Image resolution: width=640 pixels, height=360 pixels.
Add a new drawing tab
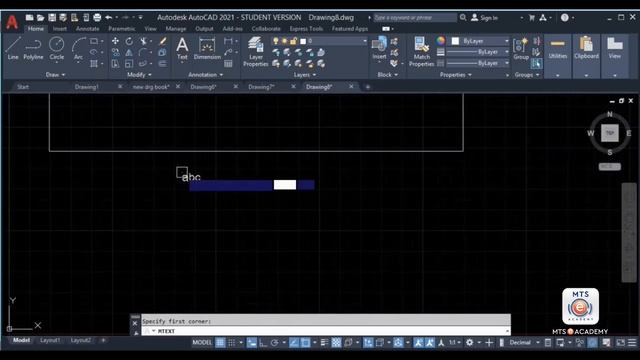[x=367, y=87]
